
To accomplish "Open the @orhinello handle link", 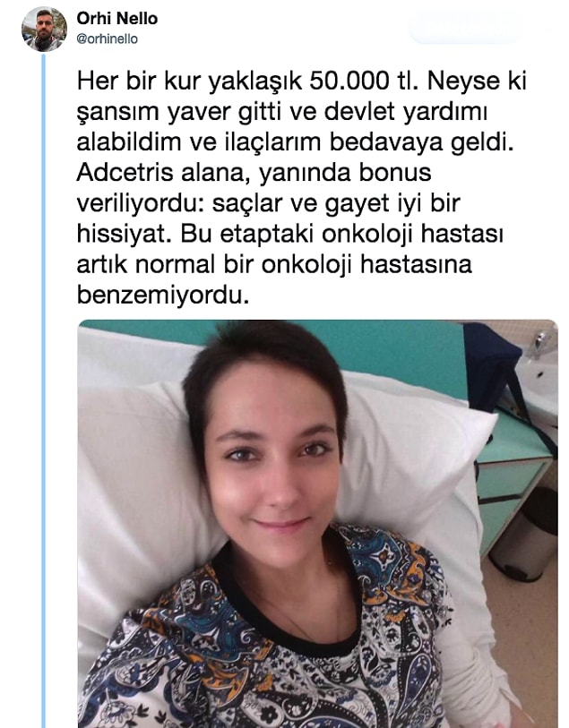I will coord(107,39).
